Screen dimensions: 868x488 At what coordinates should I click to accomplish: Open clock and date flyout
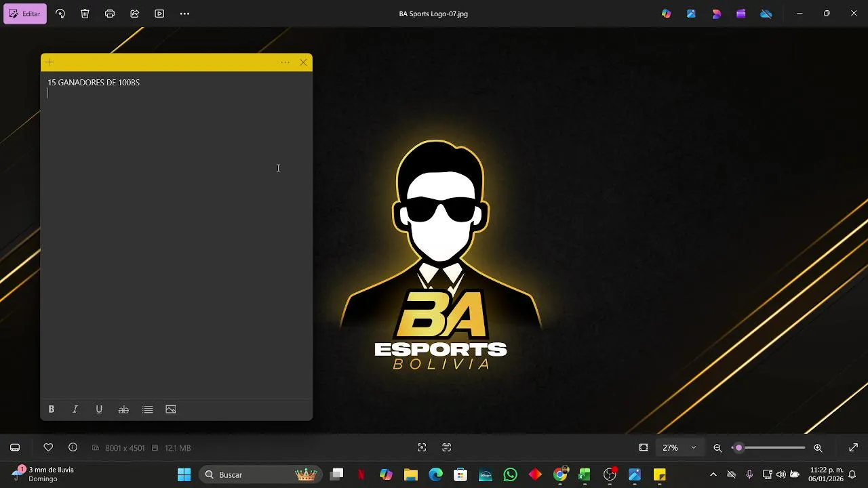[x=825, y=474]
